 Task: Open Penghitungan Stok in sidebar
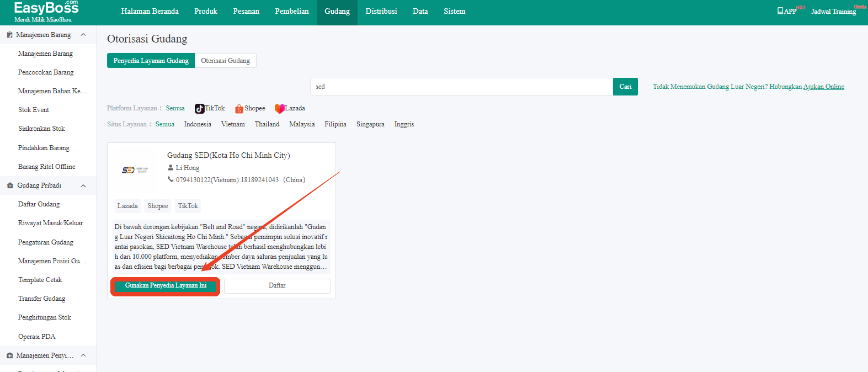[45, 317]
